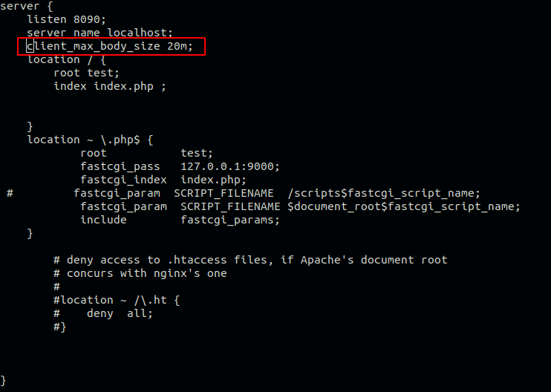
Task: Click the '#location ~ /\.ht {' line
Action: pos(117,300)
